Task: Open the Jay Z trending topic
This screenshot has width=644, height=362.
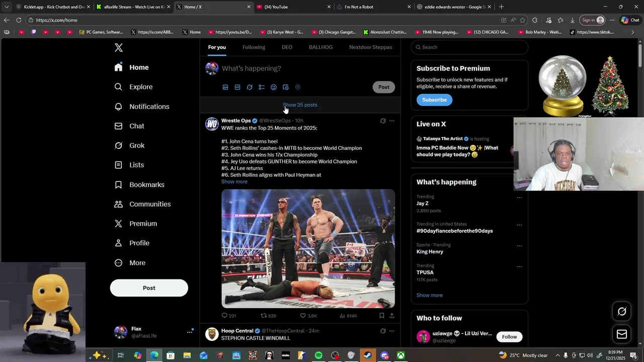Action: pos(423,204)
